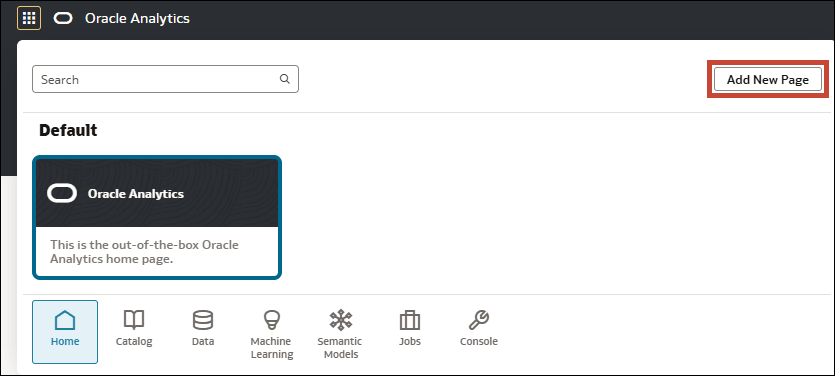Open Machine Learning navigation item
Image resolution: width=835 pixels, height=376 pixels.
[272, 334]
